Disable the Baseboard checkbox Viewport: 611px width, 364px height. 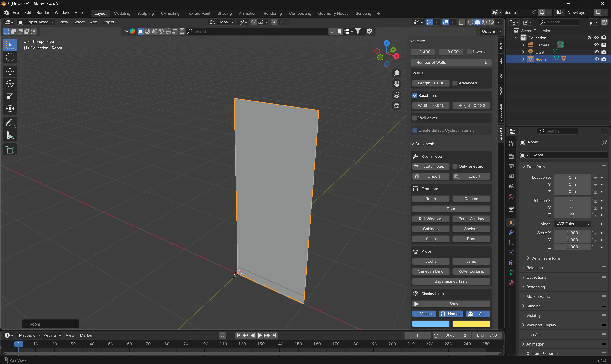(415, 95)
